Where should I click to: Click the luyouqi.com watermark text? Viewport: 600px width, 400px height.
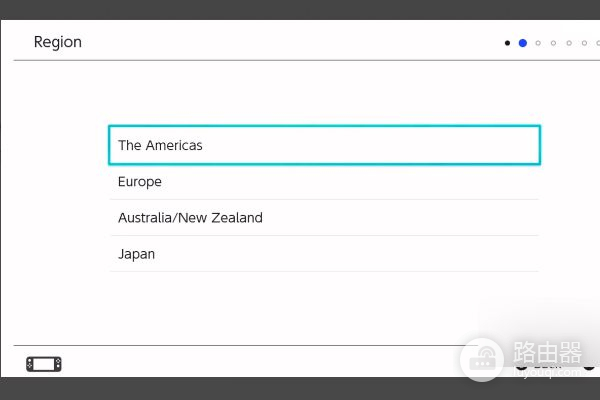click(548, 370)
